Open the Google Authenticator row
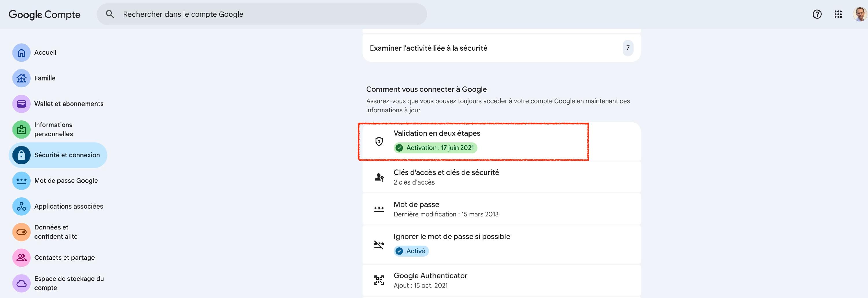The height and width of the screenshot is (298, 868). click(x=501, y=280)
